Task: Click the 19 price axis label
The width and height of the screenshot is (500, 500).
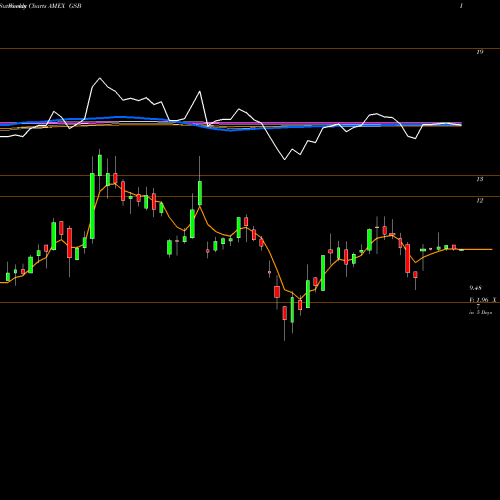Action: tap(479, 52)
